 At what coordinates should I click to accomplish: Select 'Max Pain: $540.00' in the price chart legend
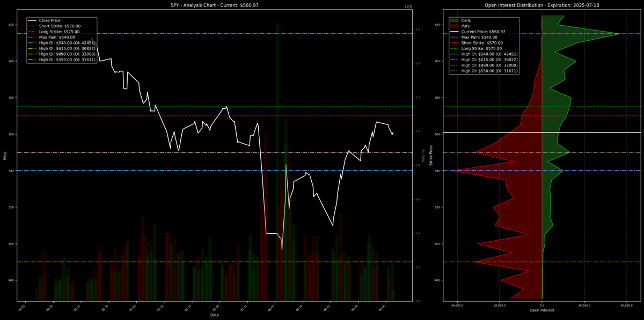[57, 37]
